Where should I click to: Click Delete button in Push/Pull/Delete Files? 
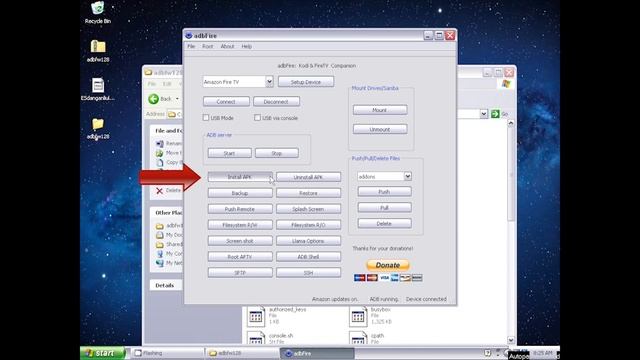coord(384,223)
